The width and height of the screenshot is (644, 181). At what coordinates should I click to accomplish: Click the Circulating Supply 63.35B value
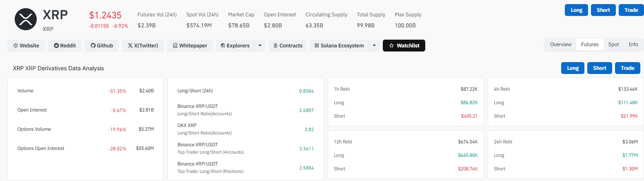314,25
